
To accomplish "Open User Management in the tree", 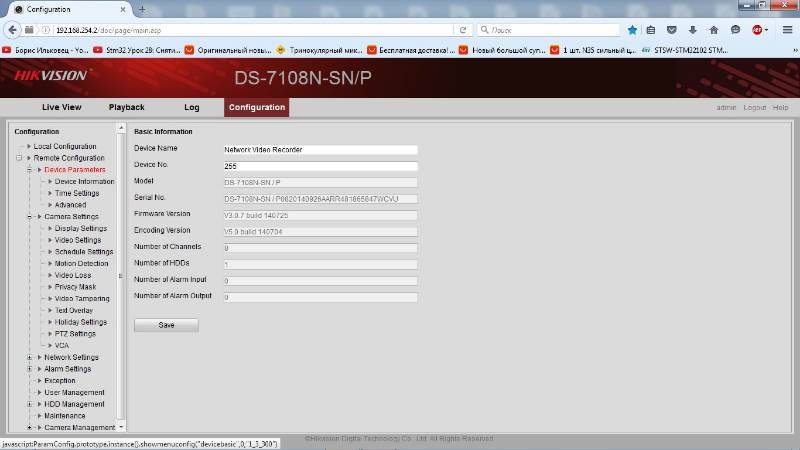I will point(74,393).
